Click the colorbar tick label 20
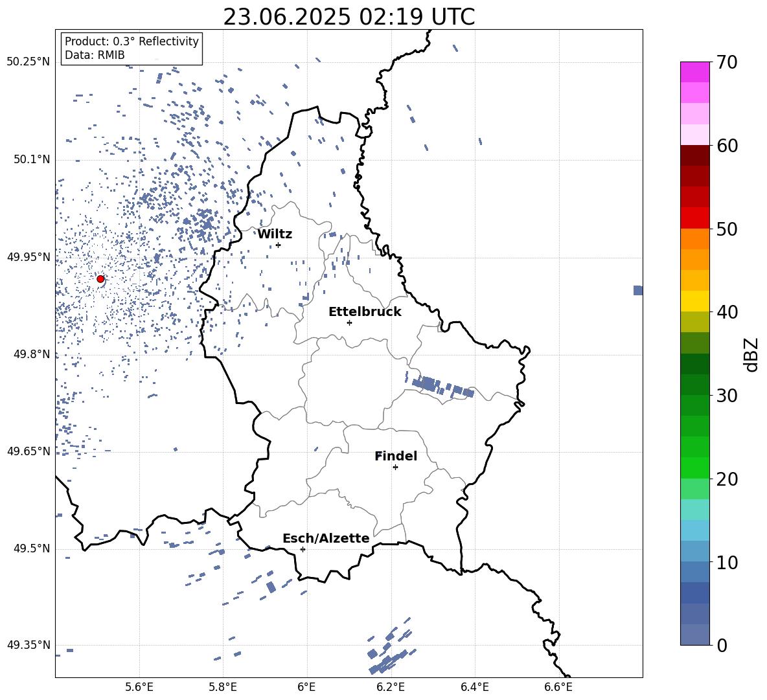Screen dimensions: 767x700 727,479
